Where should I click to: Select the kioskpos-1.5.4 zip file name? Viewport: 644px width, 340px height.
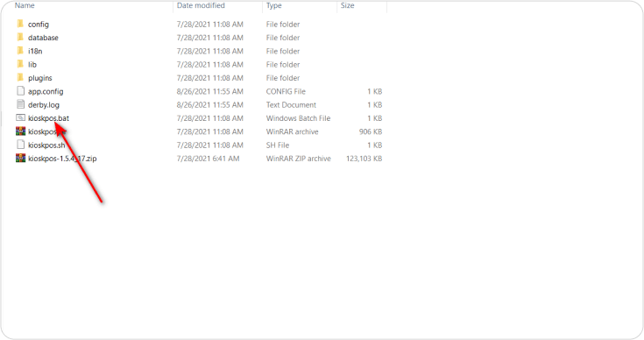point(62,159)
